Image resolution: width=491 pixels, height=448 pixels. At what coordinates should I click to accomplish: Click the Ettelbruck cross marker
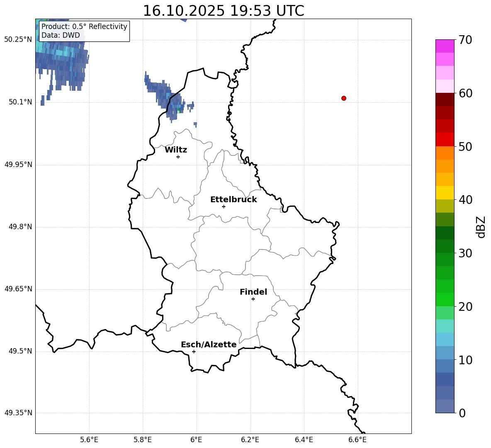[224, 206]
